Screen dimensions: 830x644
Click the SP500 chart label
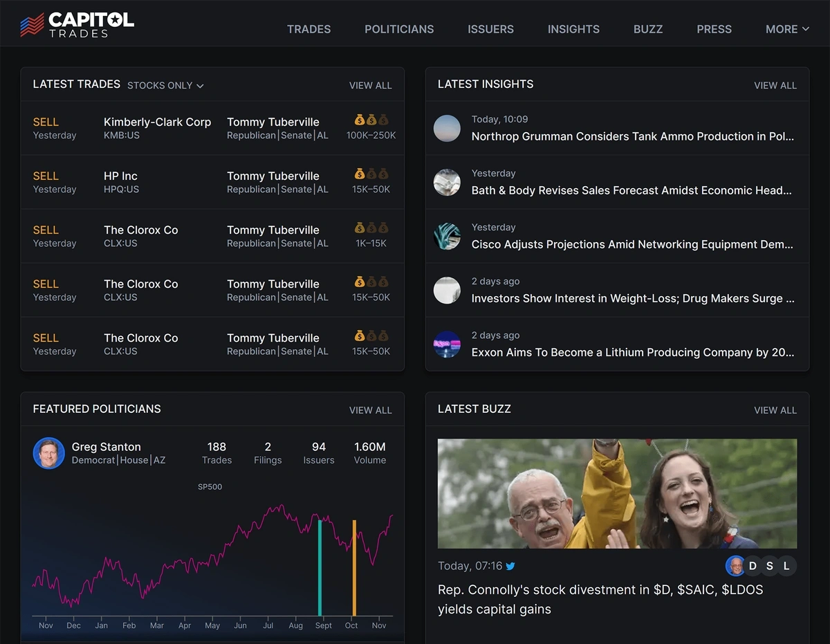tap(210, 487)
